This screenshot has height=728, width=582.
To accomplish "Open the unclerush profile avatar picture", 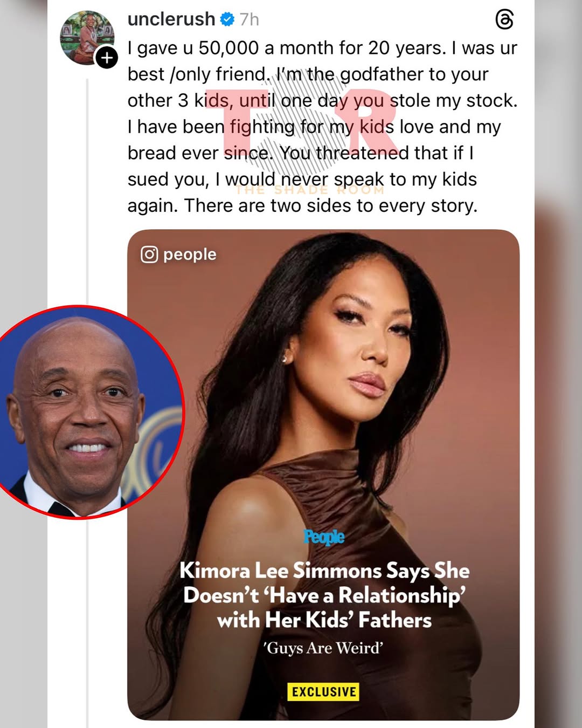I will click(87, 38).
